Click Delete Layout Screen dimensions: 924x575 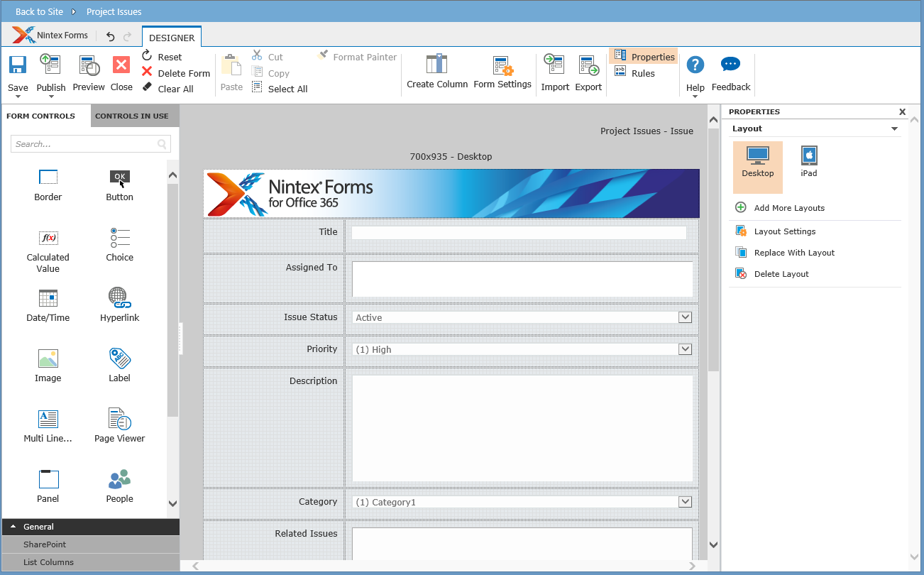point(772,274)
